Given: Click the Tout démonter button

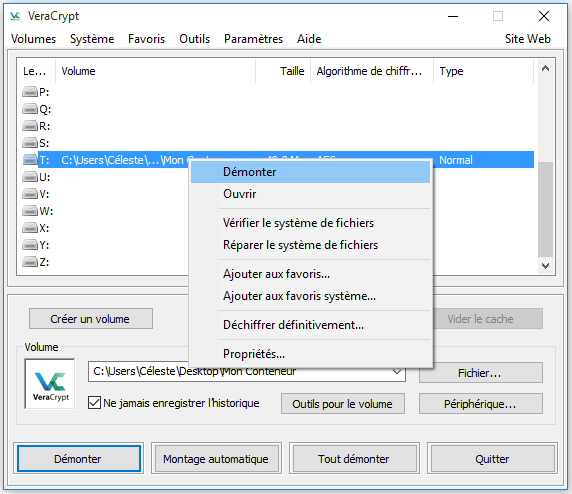Looking at the screenshot, I should pos(354,459).
